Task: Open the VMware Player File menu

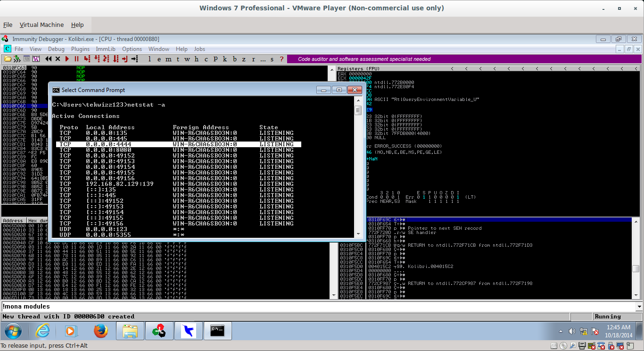Action: pyautogui.click(x=8, y=25)
